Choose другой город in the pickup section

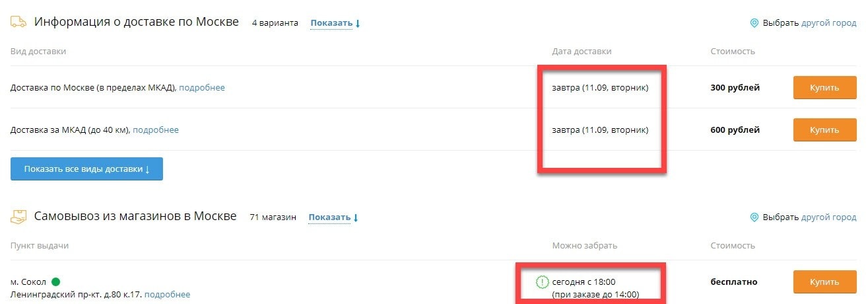pos(828,217)
